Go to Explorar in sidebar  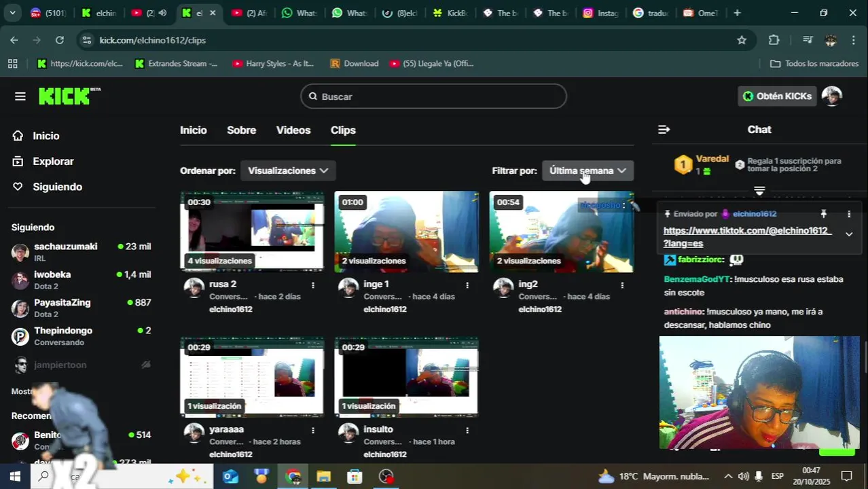53,162
